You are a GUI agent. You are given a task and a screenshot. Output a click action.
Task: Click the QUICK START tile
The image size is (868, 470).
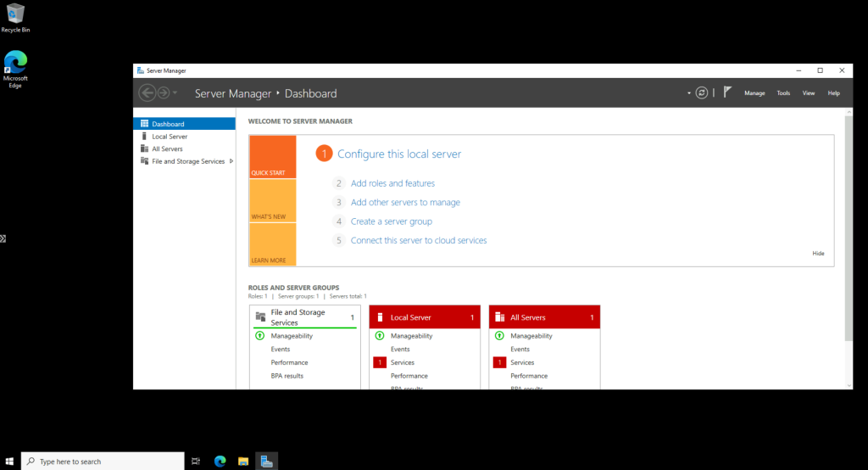pos(272,157)
